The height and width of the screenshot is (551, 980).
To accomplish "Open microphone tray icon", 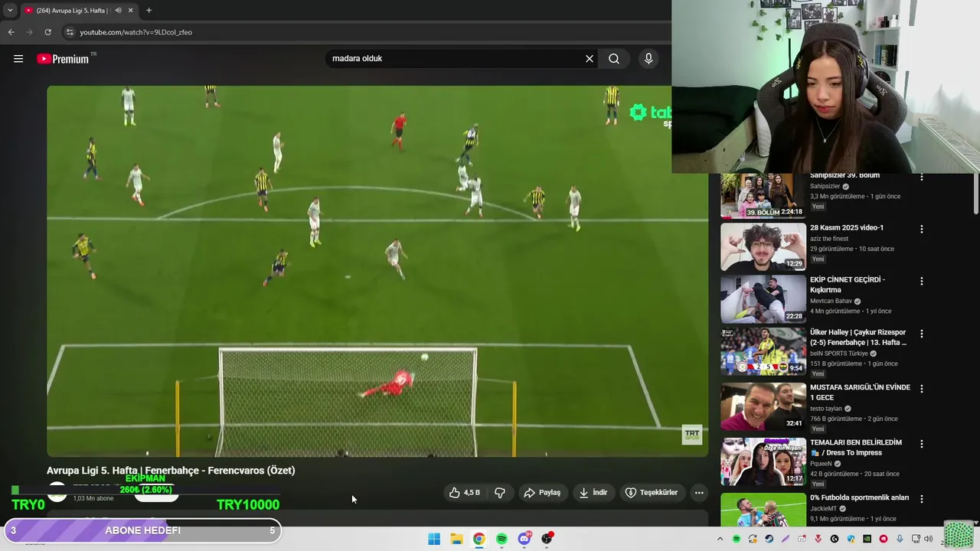I will pyautogui.click(x=900, y=539).
